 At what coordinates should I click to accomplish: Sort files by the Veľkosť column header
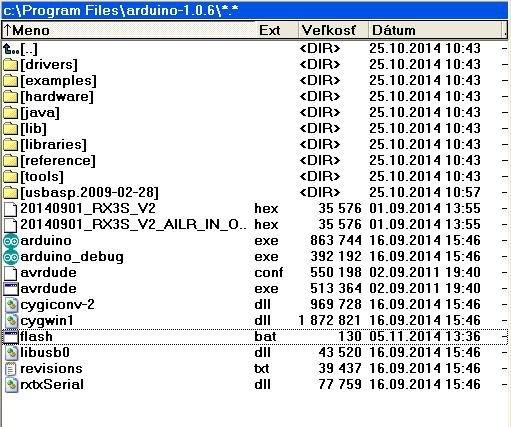pos(333,30)
